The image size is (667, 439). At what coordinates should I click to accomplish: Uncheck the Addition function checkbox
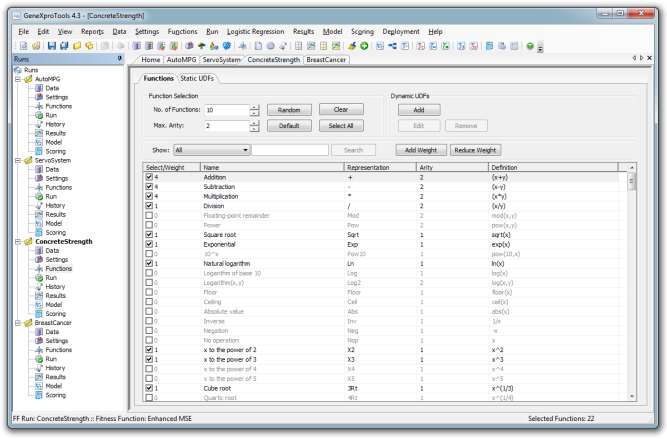click(149, 177)
